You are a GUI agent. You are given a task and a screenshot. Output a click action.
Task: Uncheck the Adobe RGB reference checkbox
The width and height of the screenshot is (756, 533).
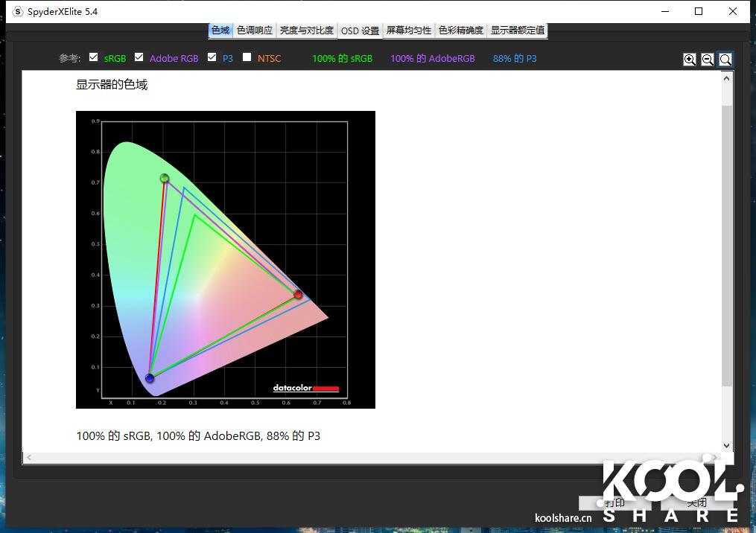pos(139,57)
